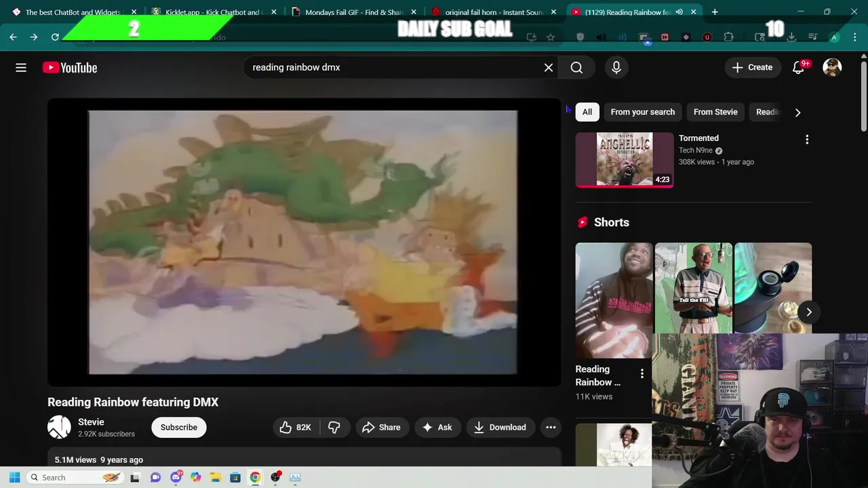Play the Tormented video thumbnail
This screenshot has height=488, width=868.
[625, 159]
